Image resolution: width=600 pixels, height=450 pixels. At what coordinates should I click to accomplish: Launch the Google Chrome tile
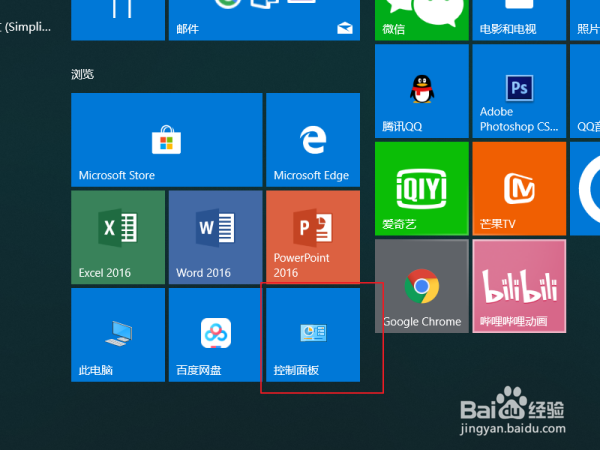422,286
